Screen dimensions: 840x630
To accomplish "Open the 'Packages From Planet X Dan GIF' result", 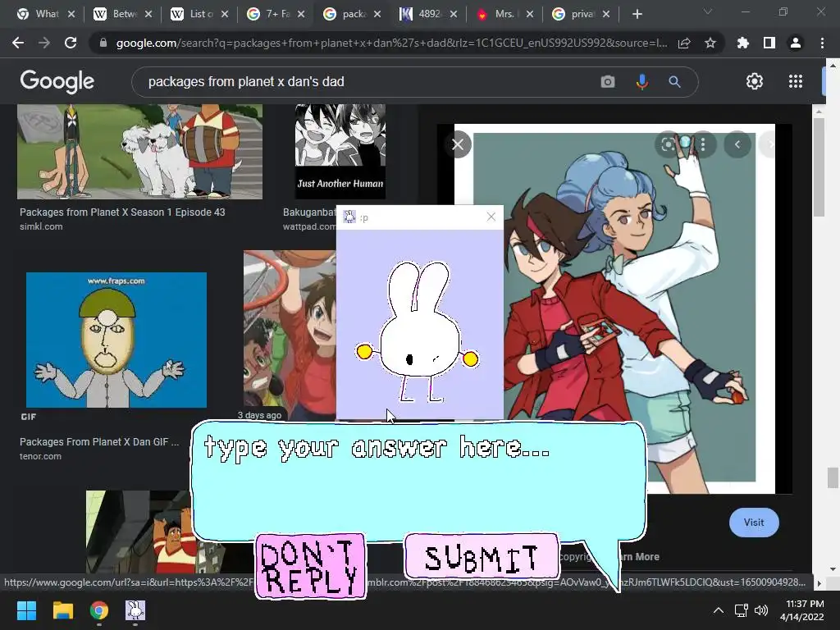I will point(99,442).
